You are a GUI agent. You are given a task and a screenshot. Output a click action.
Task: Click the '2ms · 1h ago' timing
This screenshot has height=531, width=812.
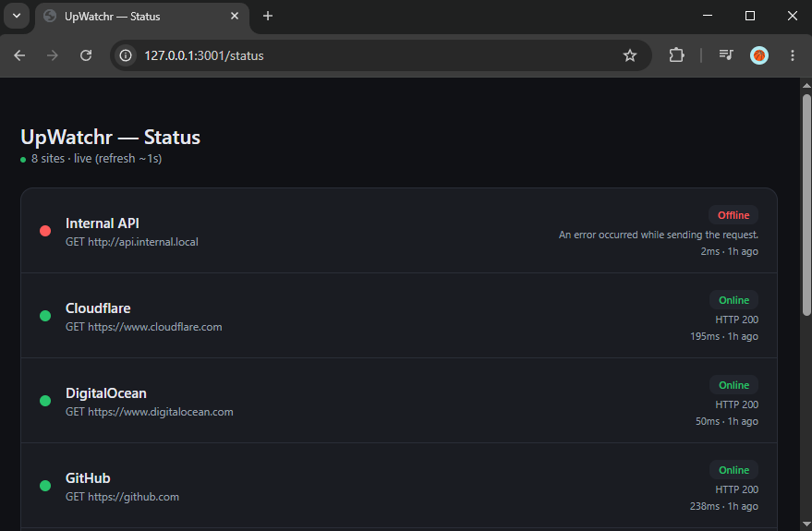(x=729, y=251)
